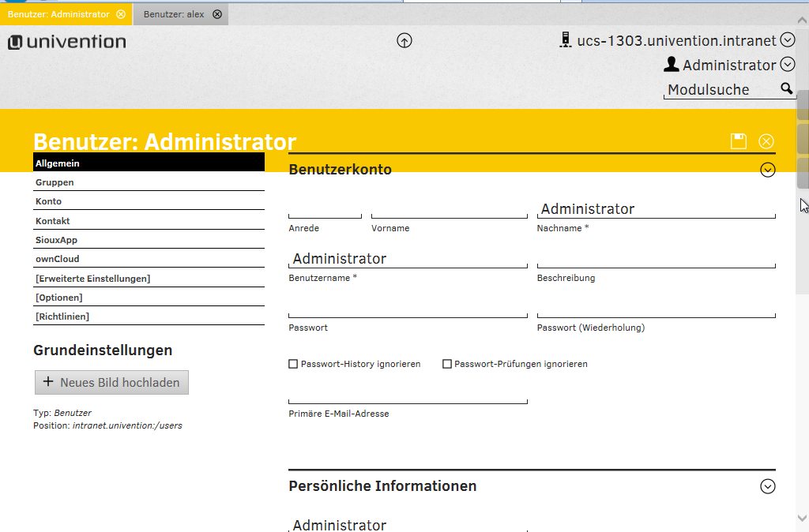Viewport: 809px width, 532px height.
Task: Enable Passwort-History ignorieren checkbox
Action: coord(293,364)
